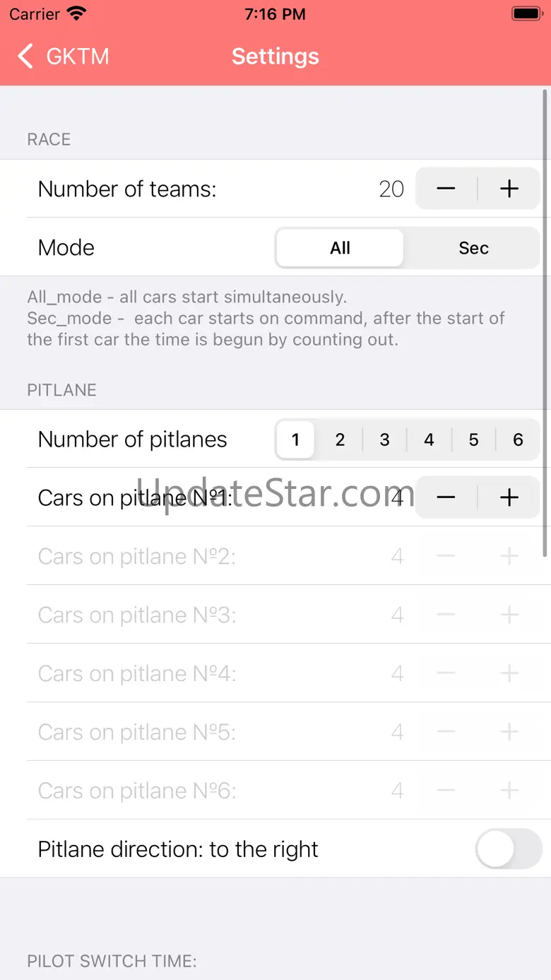Add a car to pitlane №1

click(x=509, y=497)
